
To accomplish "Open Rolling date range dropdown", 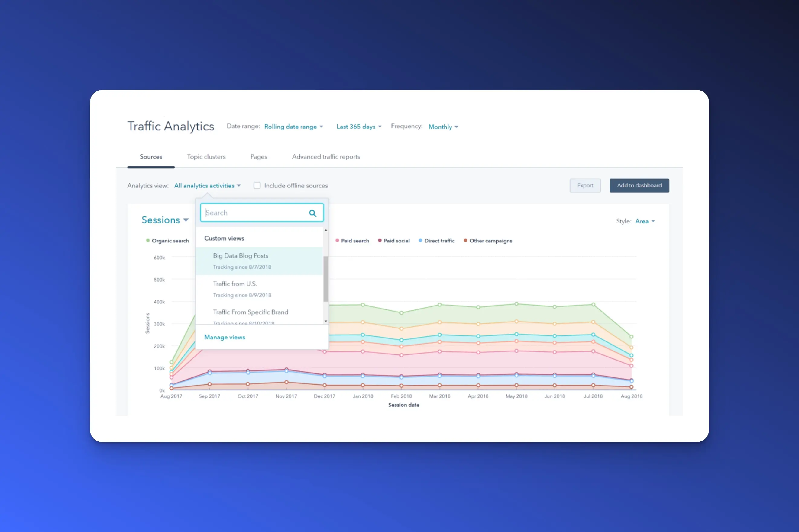I will (x=293, y=127).
